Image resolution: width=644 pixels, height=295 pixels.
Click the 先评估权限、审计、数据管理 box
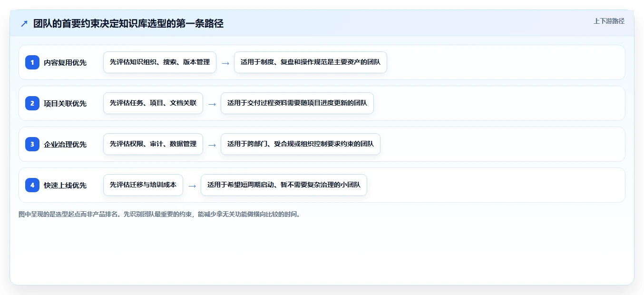pos(153,144)
